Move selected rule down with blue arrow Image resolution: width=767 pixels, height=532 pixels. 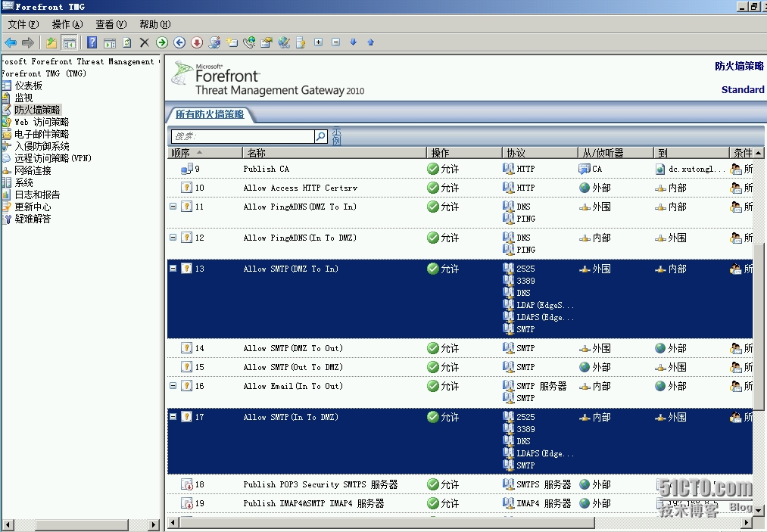pyautogui.click(x=353, y=42)
